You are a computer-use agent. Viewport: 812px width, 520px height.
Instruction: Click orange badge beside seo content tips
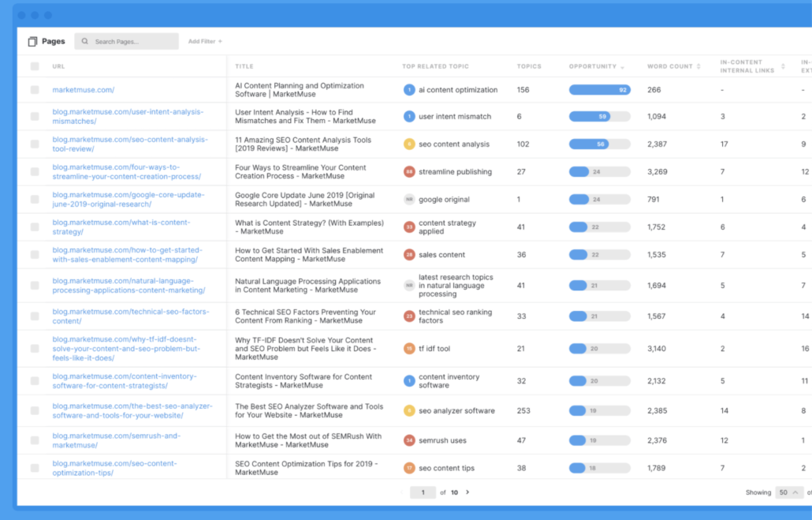pos(409,468)
